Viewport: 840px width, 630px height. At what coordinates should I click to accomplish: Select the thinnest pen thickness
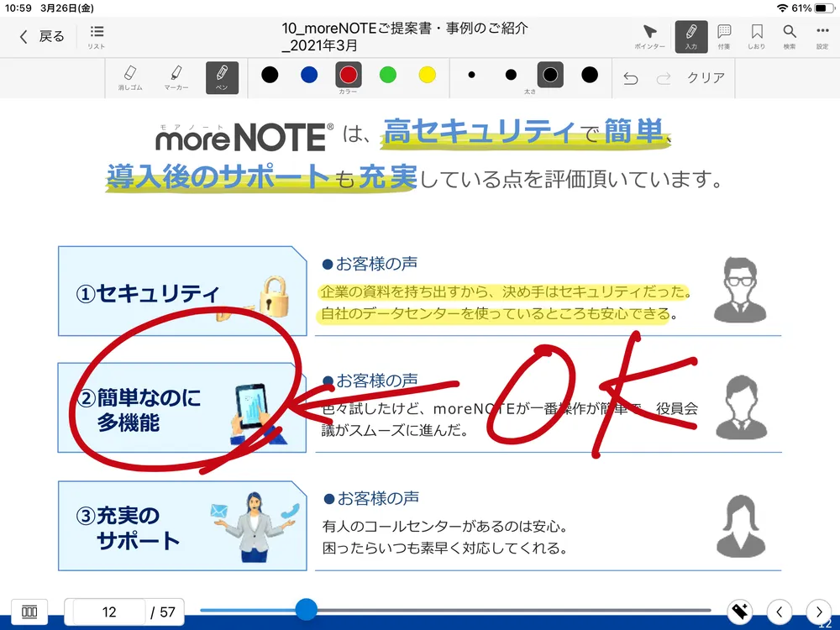point(471,75)
